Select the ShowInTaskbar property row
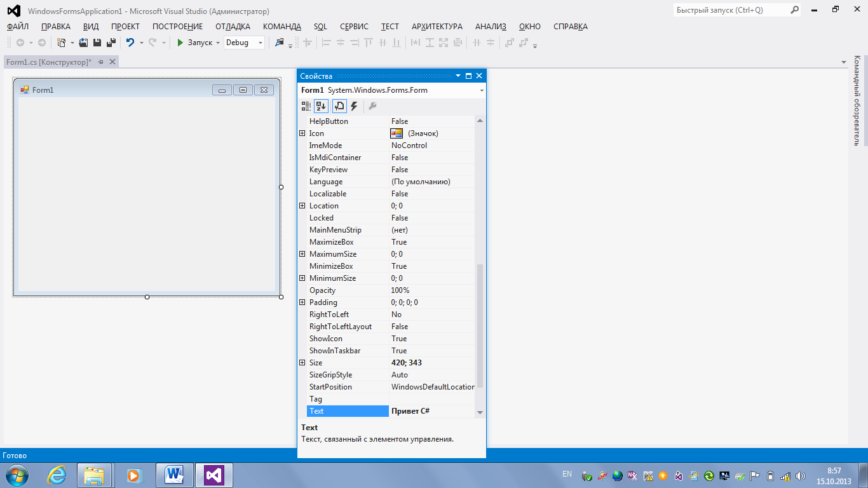Viewport: 868px width, 488px height. point(390,351)
